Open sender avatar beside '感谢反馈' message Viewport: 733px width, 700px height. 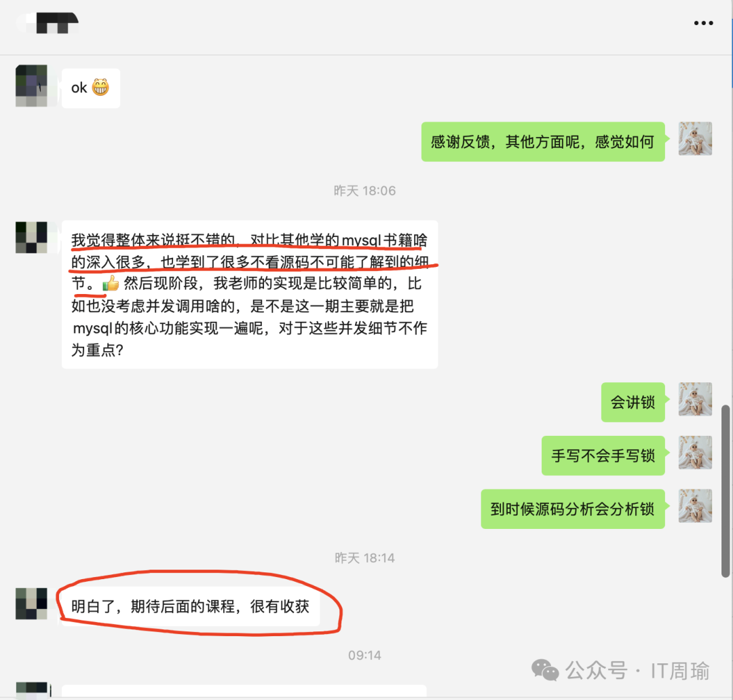(x=695, y=139)
